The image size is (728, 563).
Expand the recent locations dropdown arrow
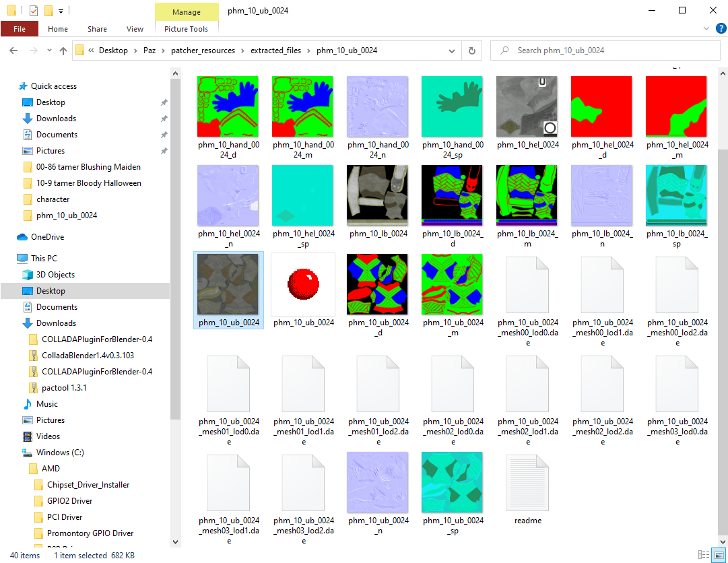click(48, 51)
